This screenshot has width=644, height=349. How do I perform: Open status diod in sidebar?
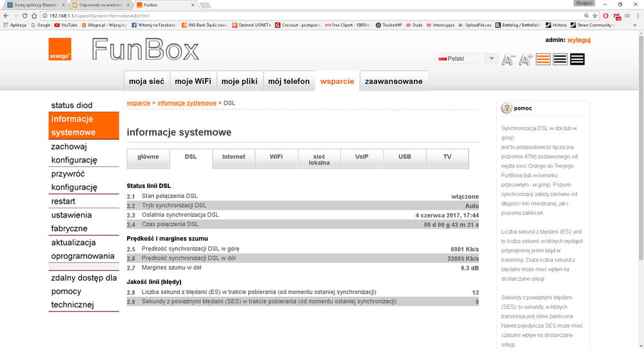point(84,105)
